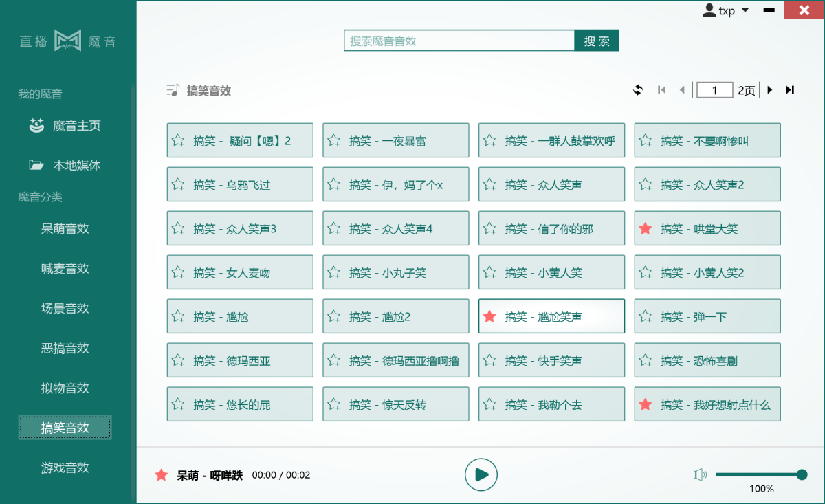Click the 搜索 search button
Image resolution: width=825 pixels, height=504 pixels.
tap(596, 41)
